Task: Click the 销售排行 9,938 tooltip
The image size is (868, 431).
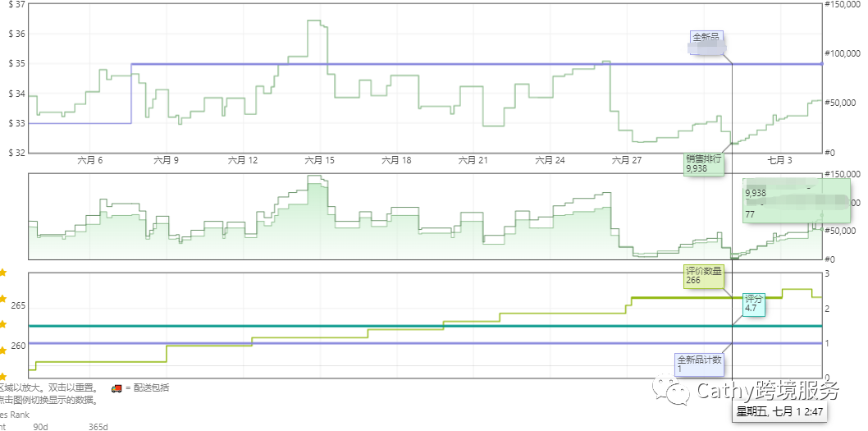Action: 704,163
